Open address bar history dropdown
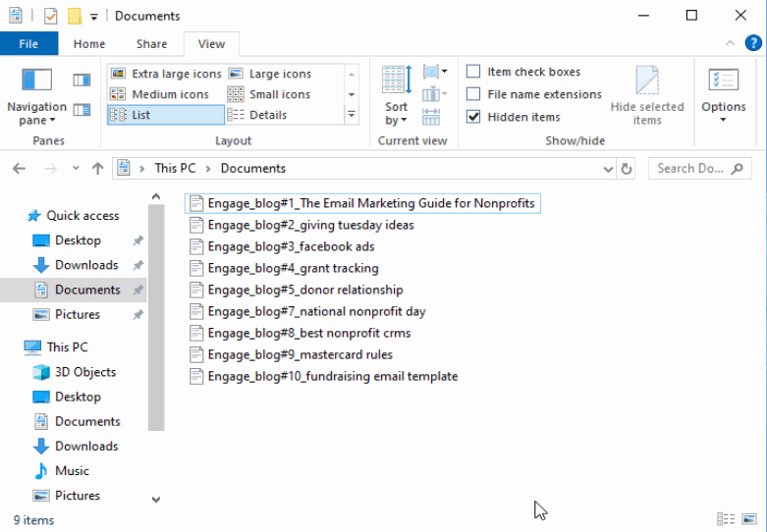 (608, 169)
